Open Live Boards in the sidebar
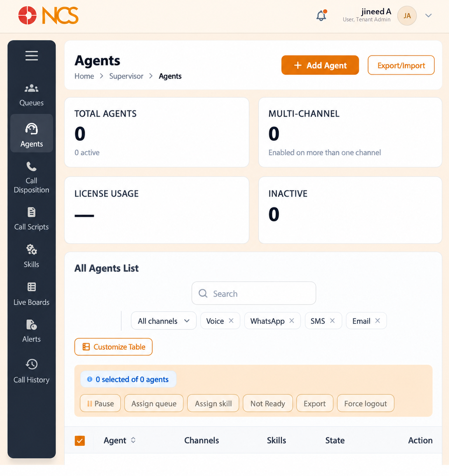The image size is (449, 476). (32, 294)
